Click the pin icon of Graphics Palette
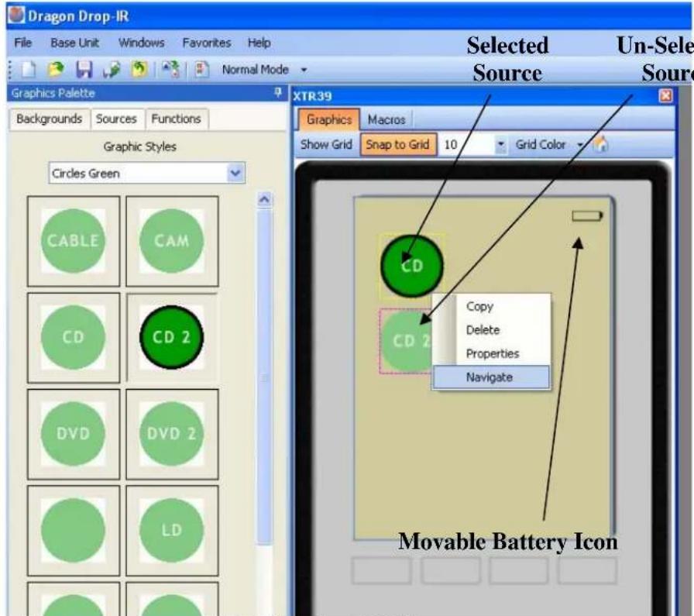694x616 pixels. [x=277, y=92]
